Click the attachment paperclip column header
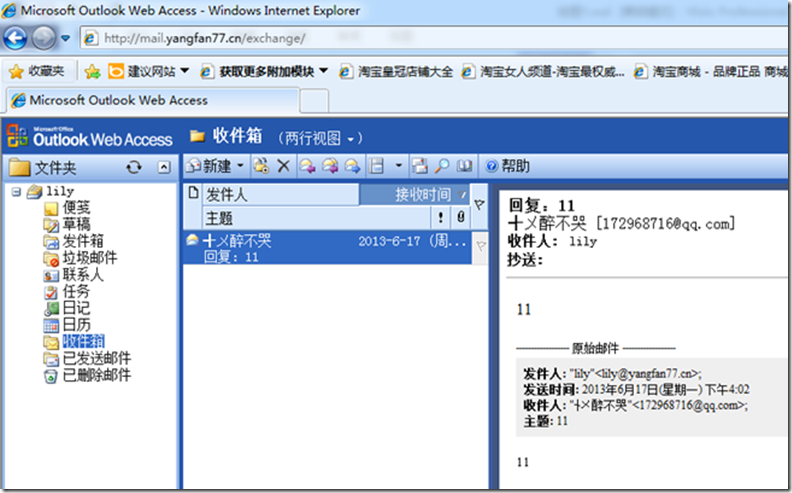Screen dimensions: 792x493 pyautogui.click(x=460, y=218)
